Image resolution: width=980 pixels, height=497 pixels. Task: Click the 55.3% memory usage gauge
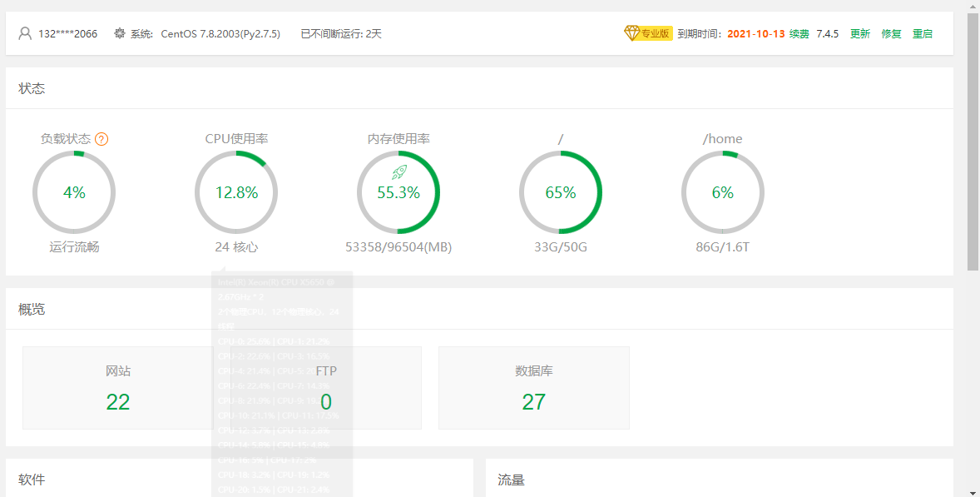tap(398, 193)
